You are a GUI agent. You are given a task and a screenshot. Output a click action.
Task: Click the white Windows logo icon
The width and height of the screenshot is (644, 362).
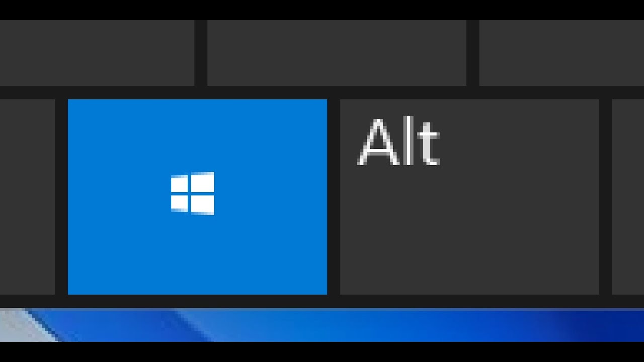click(x=193, y=194)
